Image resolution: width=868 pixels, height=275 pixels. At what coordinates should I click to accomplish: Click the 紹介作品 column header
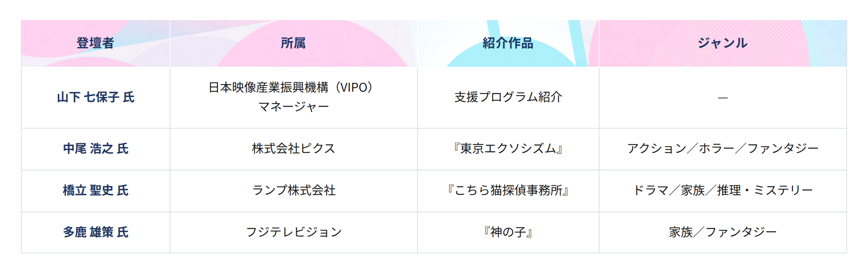pyautogui.click(x=508, y=43)
